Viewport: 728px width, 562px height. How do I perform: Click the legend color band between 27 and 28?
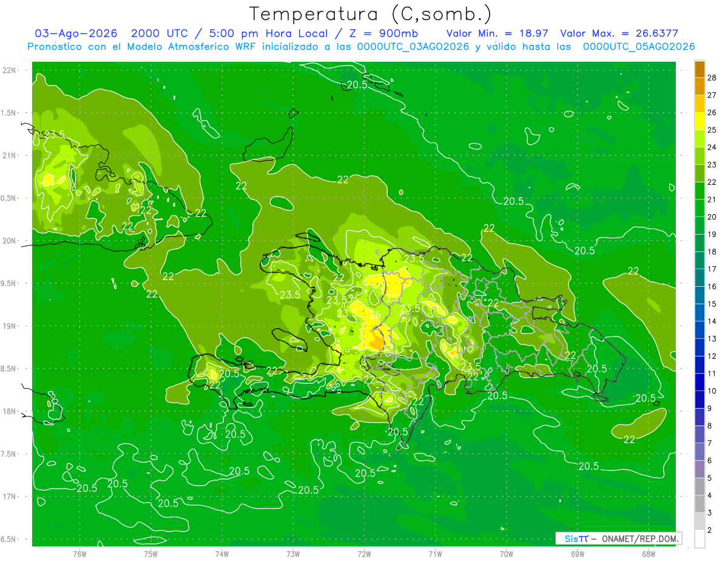point(699,86)
